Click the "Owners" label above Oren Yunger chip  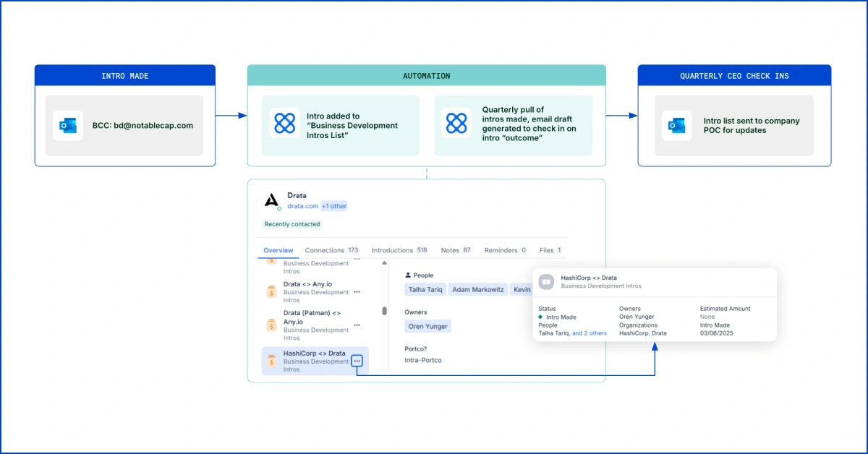[x=416, y=312]
